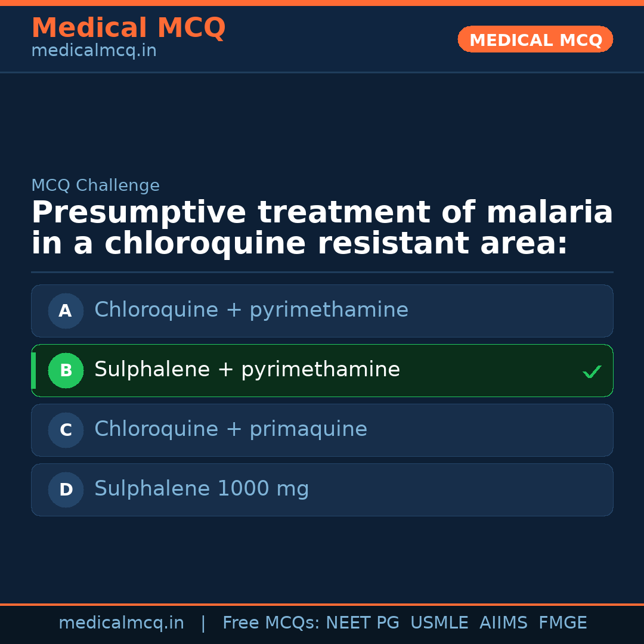Open medicalmcq.in link under the header title

coord(94,51)
